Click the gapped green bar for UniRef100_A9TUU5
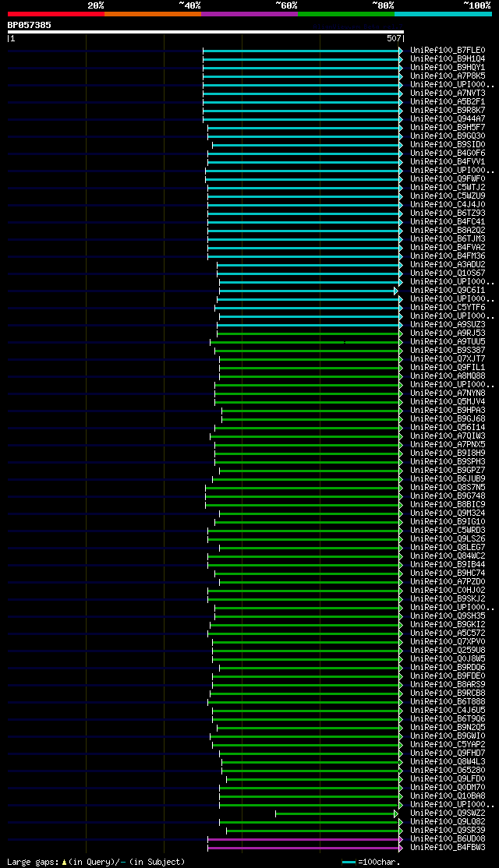 [x=306, y=342]
